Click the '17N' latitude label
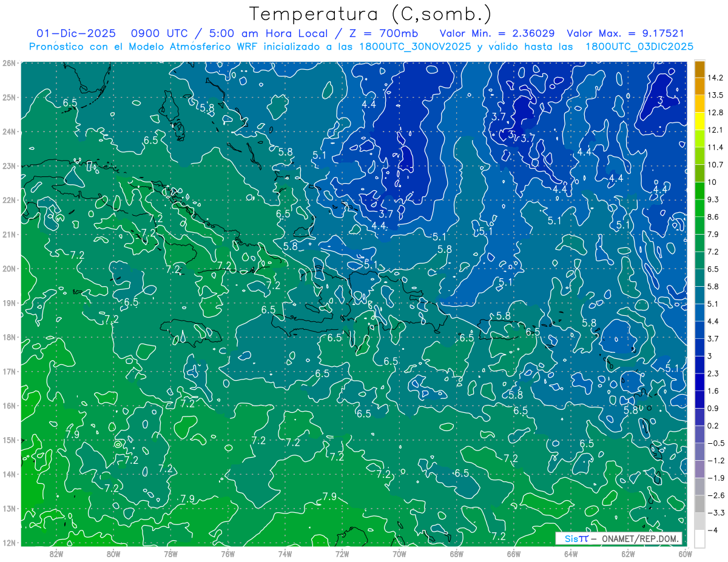This screenshot has width=728, height=562. (8, 371)
